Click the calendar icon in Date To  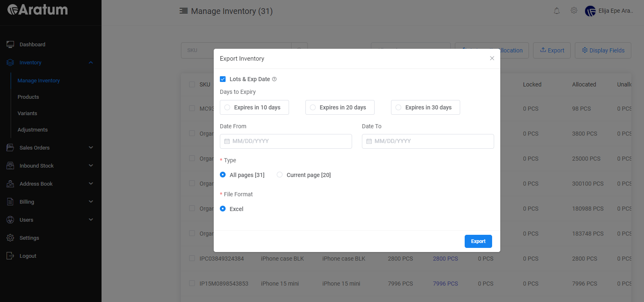click(x=369, y=141)
